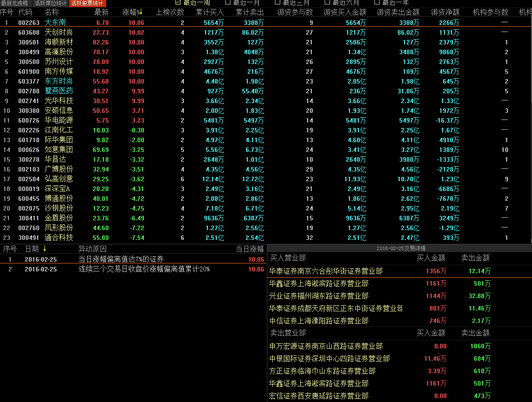Click stock code 603608

click(x=29, y=32)
